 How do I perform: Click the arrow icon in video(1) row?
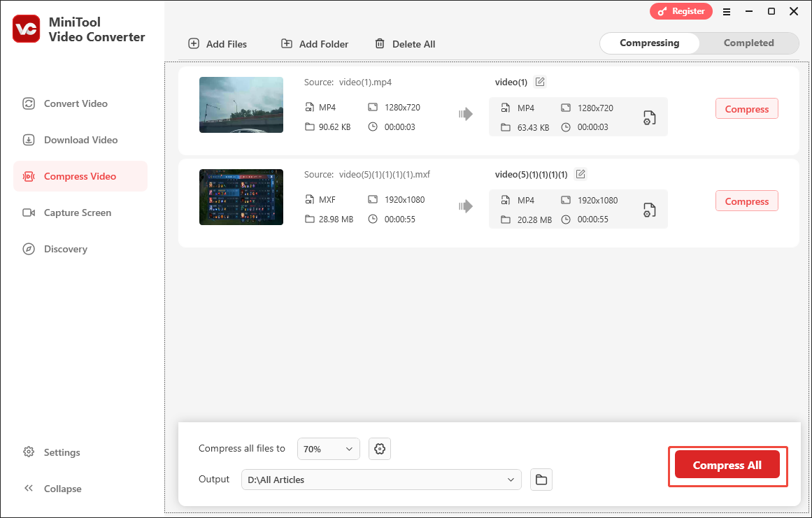[x=466, y=114]
